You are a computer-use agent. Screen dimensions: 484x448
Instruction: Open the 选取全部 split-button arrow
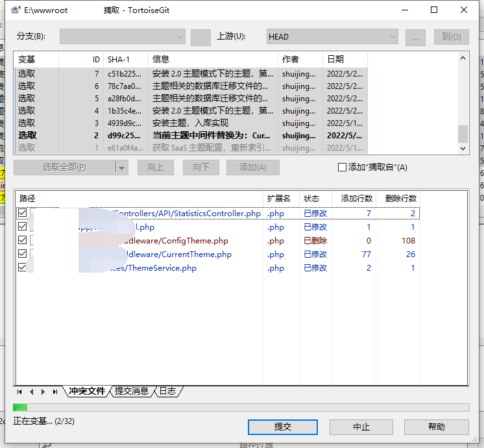(121, 168)
